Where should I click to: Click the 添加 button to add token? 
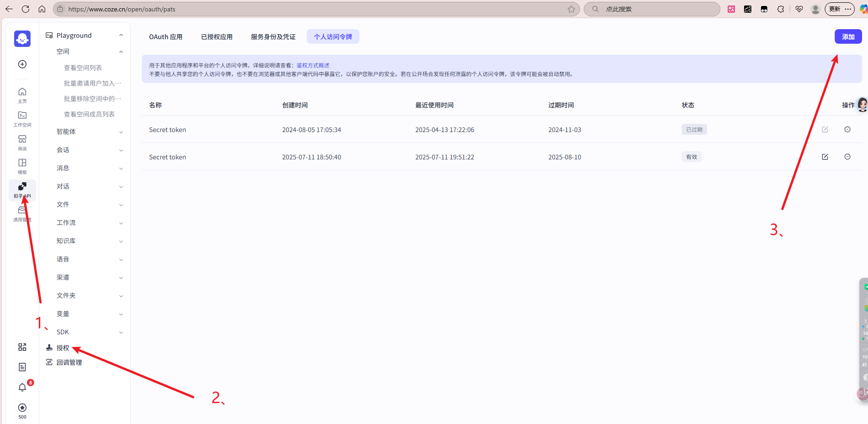coord(847,37)
